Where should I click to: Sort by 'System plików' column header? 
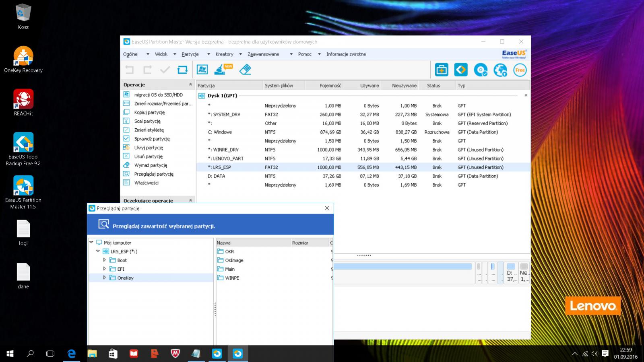[x=283, y=85]
